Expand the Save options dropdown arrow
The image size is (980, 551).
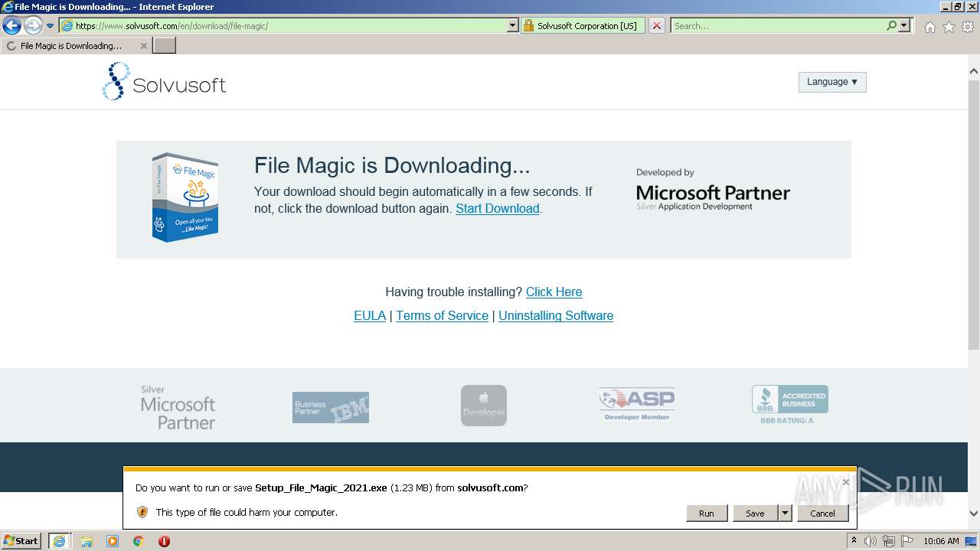pyautogui.click(x=785, y=514)
